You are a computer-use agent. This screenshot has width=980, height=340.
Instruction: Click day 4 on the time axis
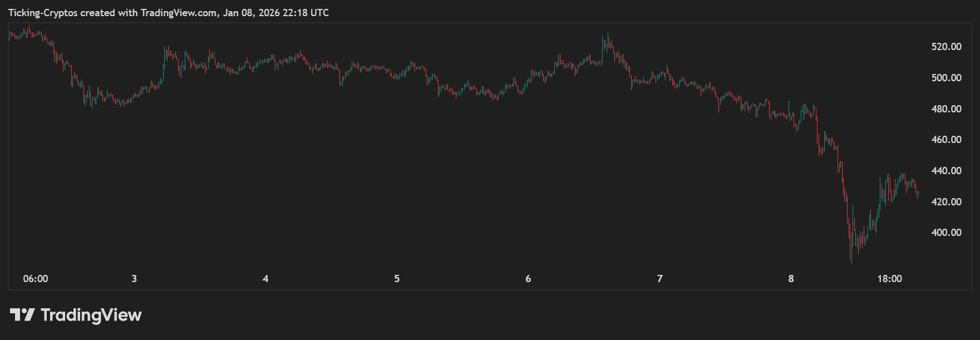[x=265, y=279]
